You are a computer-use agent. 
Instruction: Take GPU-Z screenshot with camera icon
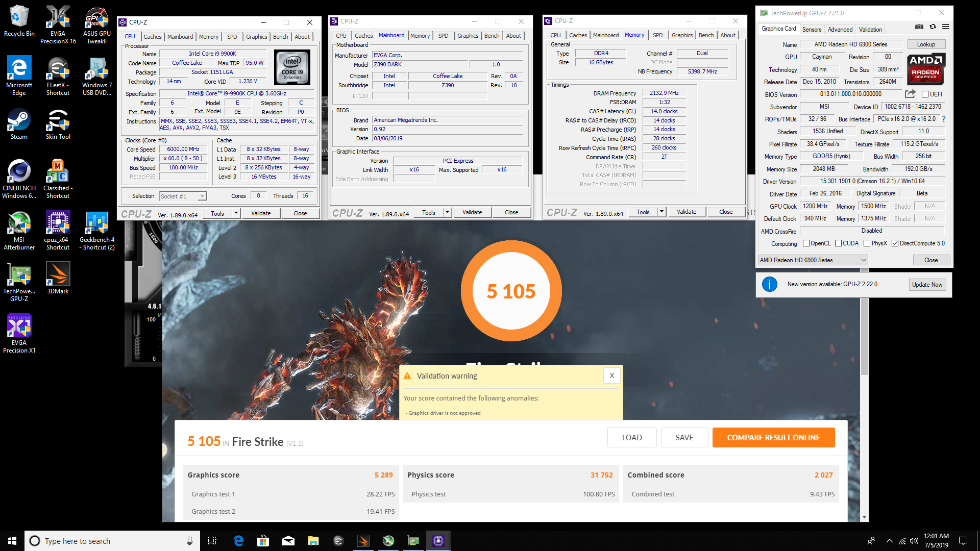pyautogui.click(x=919, y=27)
